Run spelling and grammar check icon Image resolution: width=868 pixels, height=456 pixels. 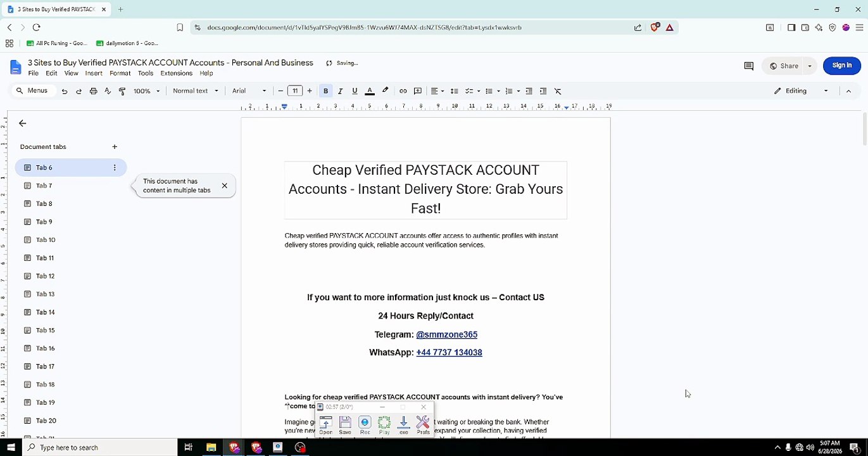pyautogui.click(x=108, y=91)
